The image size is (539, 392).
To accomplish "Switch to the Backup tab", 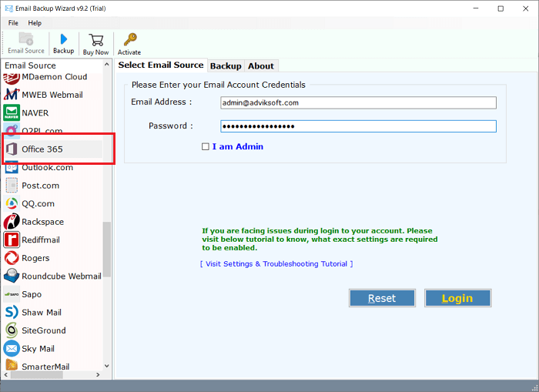I will pyautogui.click(x=226, y=66).
